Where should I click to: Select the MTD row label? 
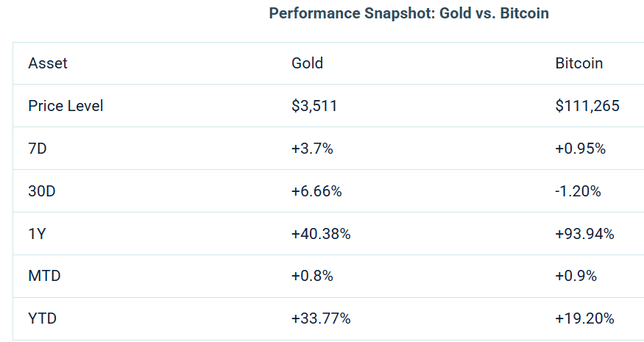[44, 277]
